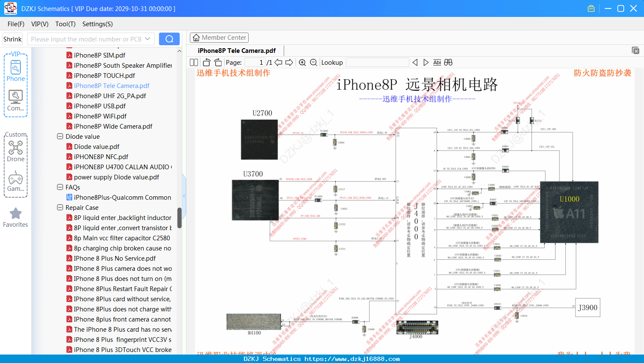The image size is (644, 363).
Task: Open the Tool(T) menu
Action: tap(66, 24)
